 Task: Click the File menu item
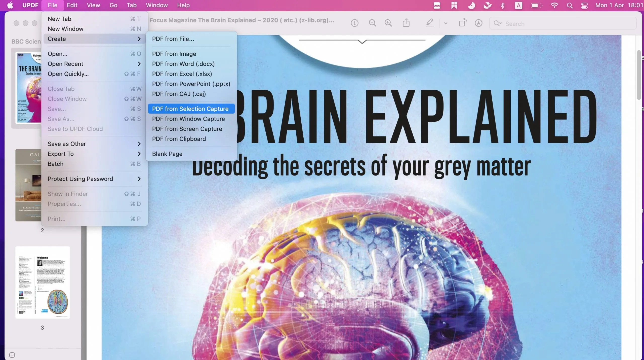(x=52, y=5)
